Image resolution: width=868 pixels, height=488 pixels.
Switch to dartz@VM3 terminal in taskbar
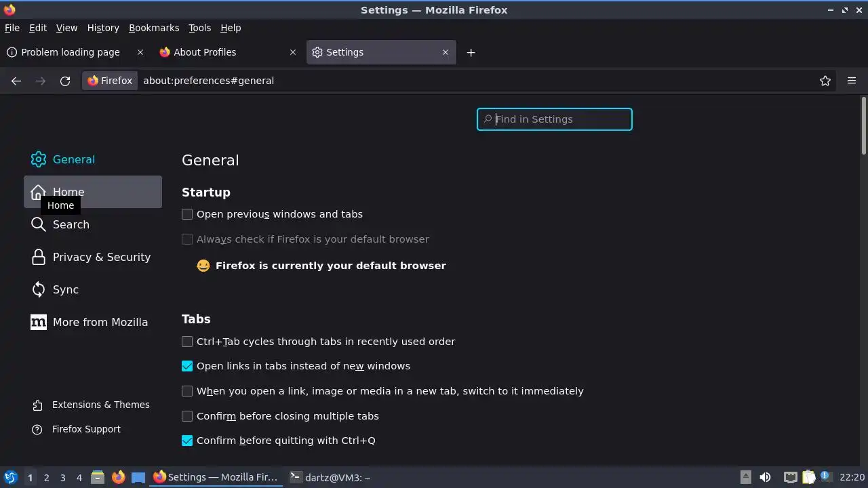click(331, 477)
